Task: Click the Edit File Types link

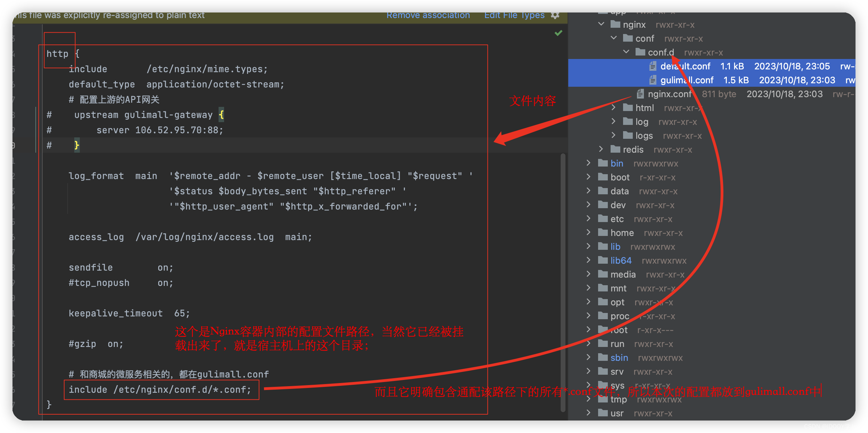Action: [514, 16]
